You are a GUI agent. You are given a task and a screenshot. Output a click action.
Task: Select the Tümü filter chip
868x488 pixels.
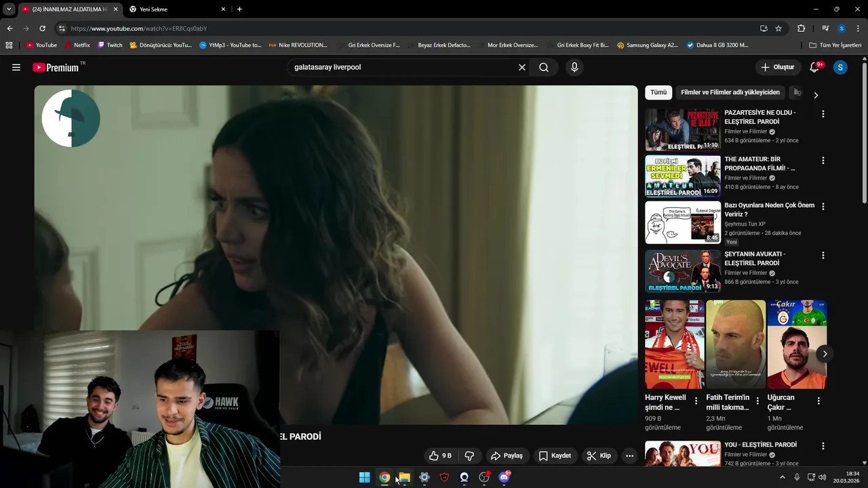point(658,92)
